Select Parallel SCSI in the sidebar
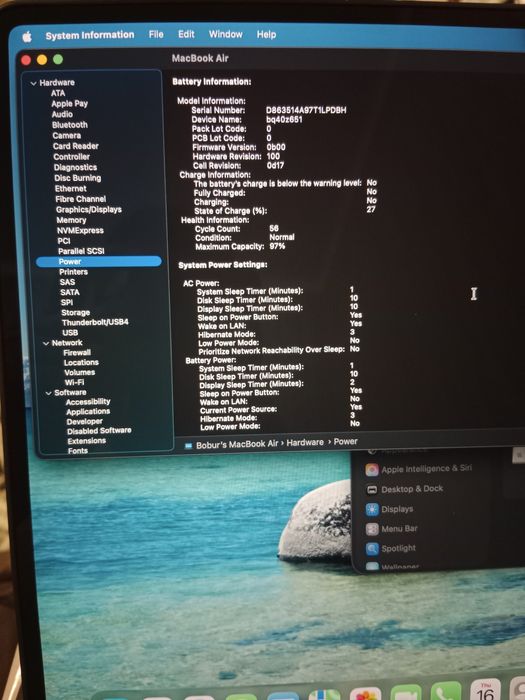Viewport: 525px width, 700px height. click(x=81, y=251)
